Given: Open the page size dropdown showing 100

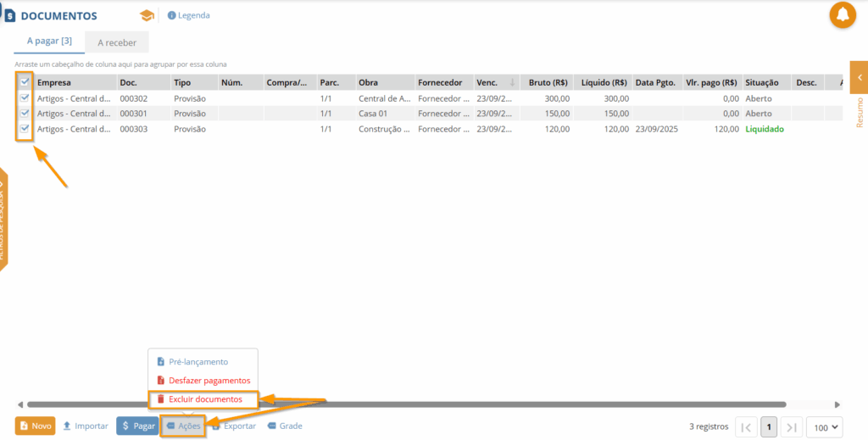Looking at the screenshot, I should pos(825,427).
